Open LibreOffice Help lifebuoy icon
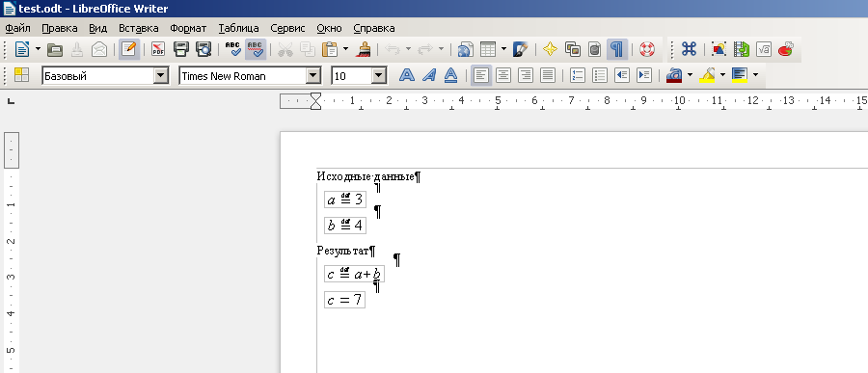This screenshot has width=868, height=373. pyautogui.click(x=646, y=49)
